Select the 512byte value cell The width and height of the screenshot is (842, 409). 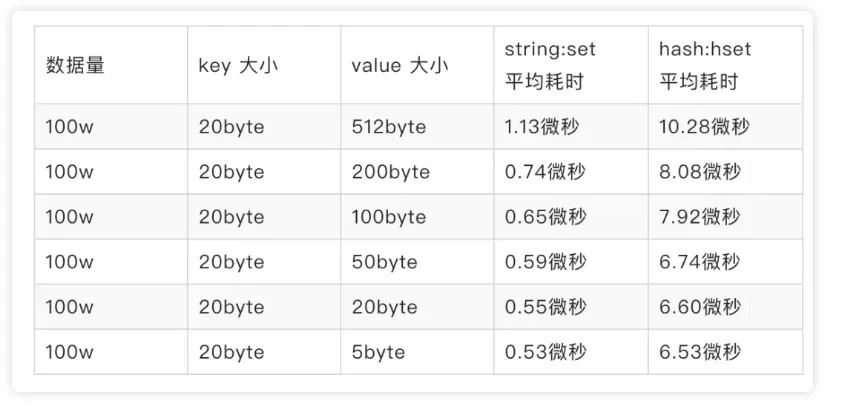pos(417,127)
